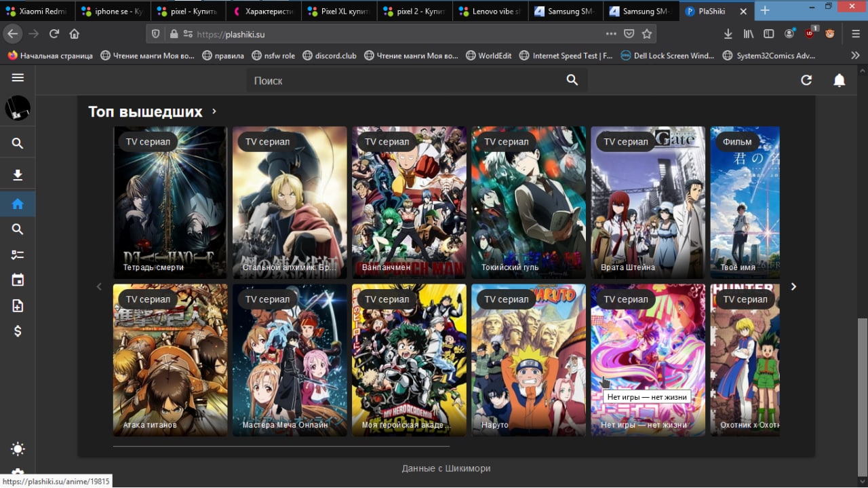
Task: Switch to the Xiaomi Redmi tab
Action: pyautogui.click(x=37, y=12)
